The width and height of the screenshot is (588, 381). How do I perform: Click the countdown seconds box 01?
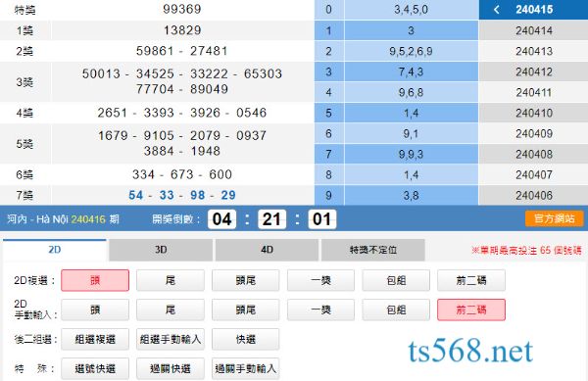pyautogui.click(x=321, y=219)
